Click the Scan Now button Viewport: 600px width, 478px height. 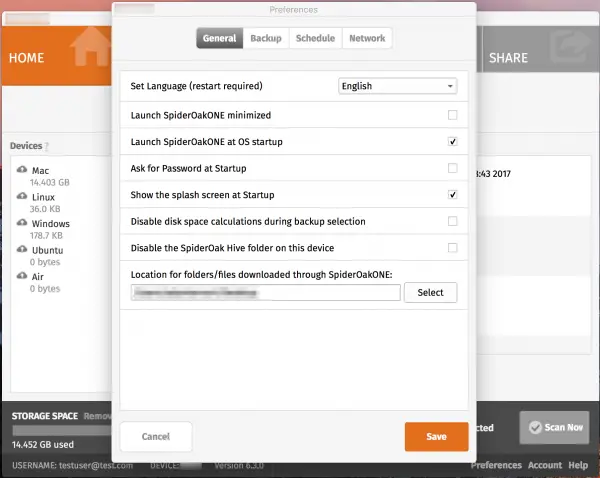554,427
